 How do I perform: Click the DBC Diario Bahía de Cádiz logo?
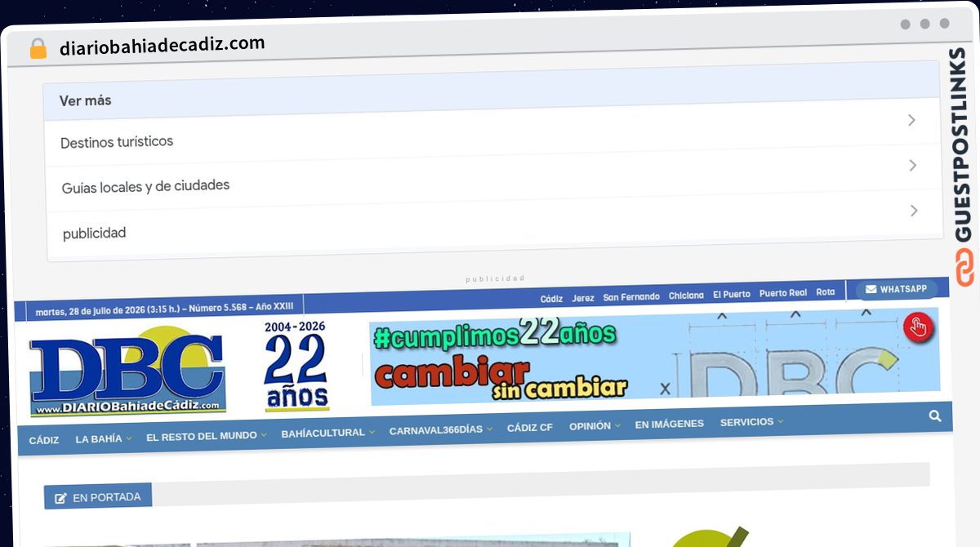(x=127, y=371)
